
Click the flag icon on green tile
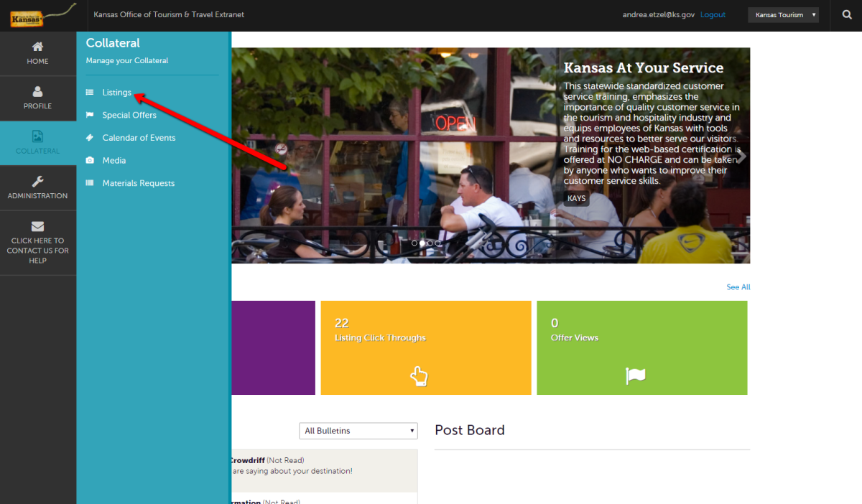[635, 375]
